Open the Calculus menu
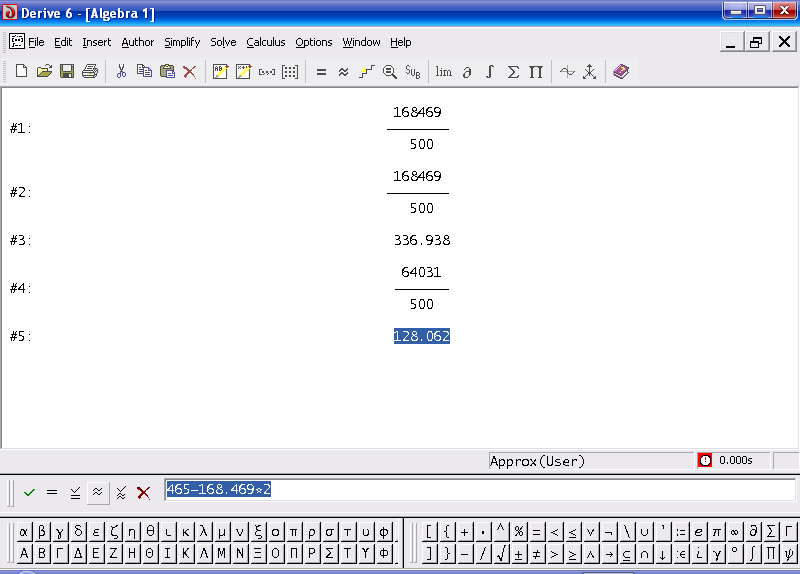The height and width of the screenshot is (574, 800). pos(266,42)
